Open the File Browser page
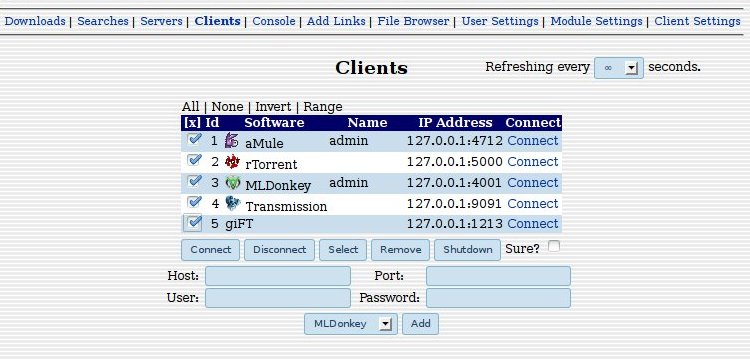Screen dimensions: 750x360 (413, 21)
